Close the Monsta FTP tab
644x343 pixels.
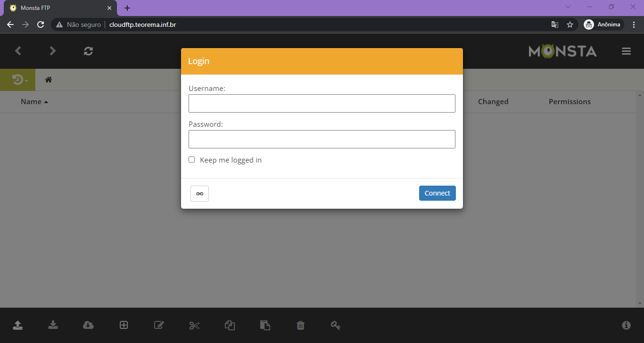(109, 8)
